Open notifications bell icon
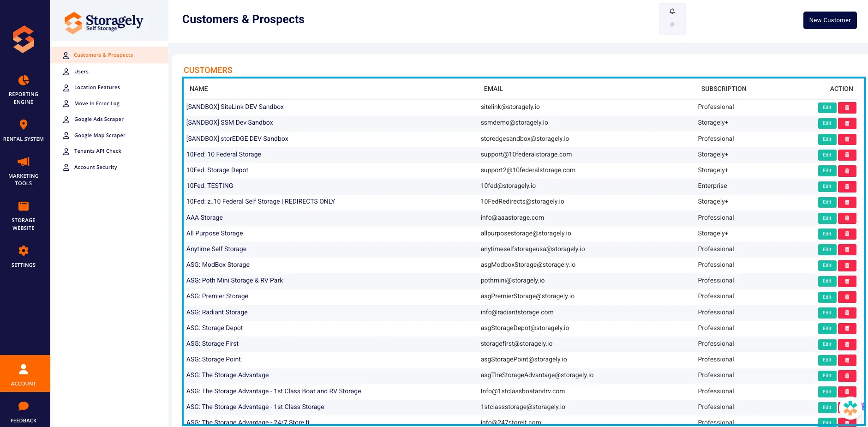Viewport: 868px width, 427px height. pyautogui.click(x=672, y=11)
